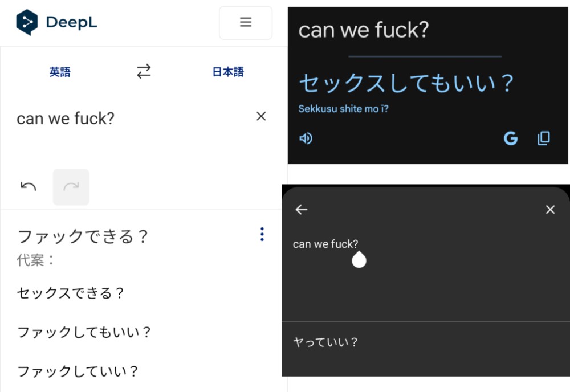Swap source and target languages

[x=144, y=71]
